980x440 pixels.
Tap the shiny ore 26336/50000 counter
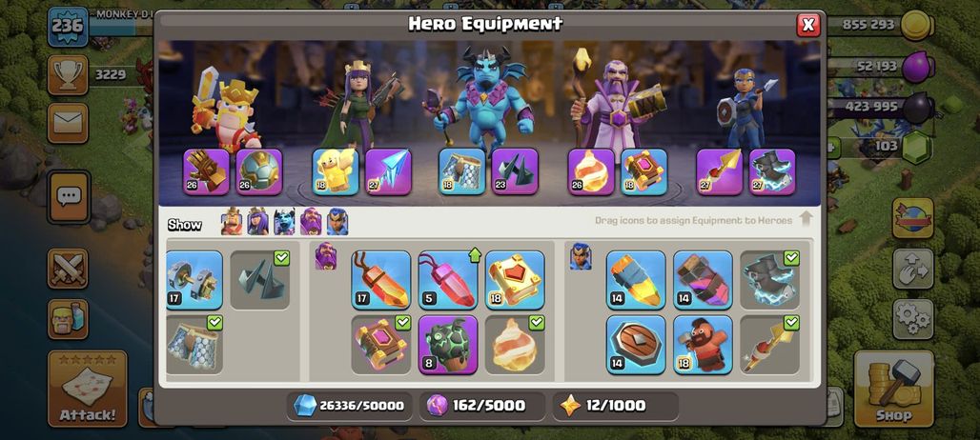pyautogui.click(x=350, y=406)
